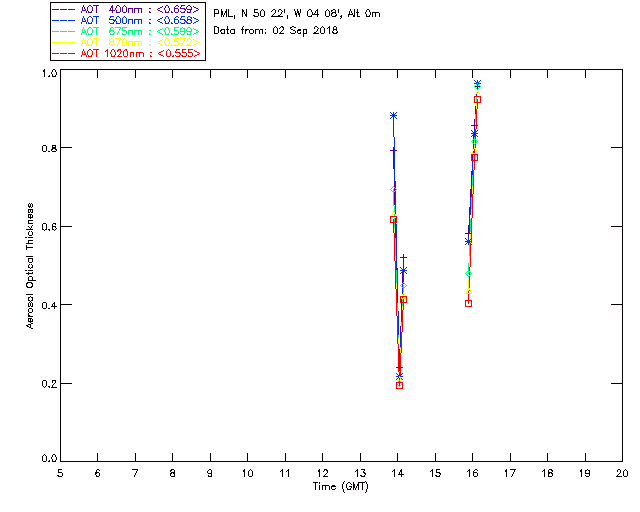640x512 pixels.
Task: Click the x-axis tick label 11
Action: pyautogui.click(x=285, y=473)
